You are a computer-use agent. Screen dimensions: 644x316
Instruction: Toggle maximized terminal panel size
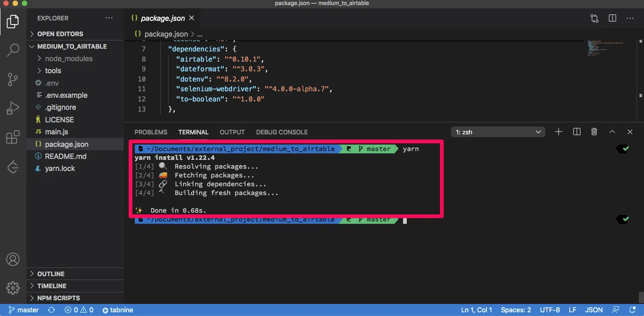coord(612,132)
